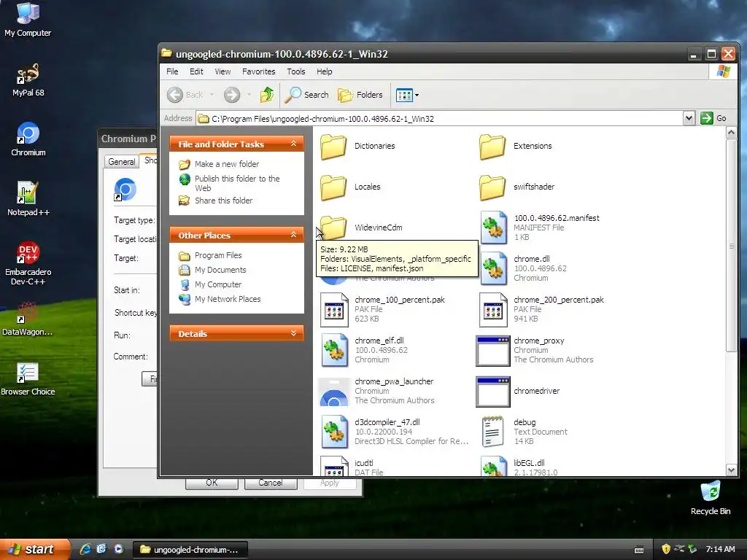The width and height of the screenshot is (747, 560).
Task: Click the address bar path field
Action: coord(439,119)
